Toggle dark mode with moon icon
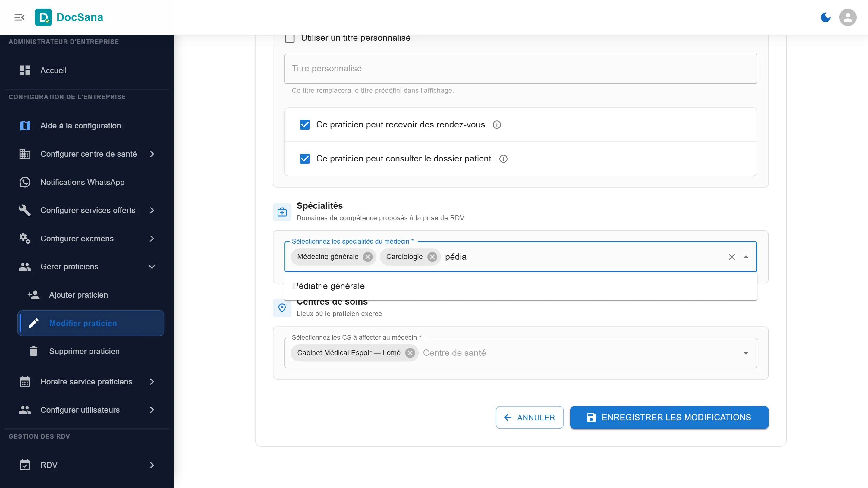The height and width of the screenshot is (488, 868). pos(826,17)
